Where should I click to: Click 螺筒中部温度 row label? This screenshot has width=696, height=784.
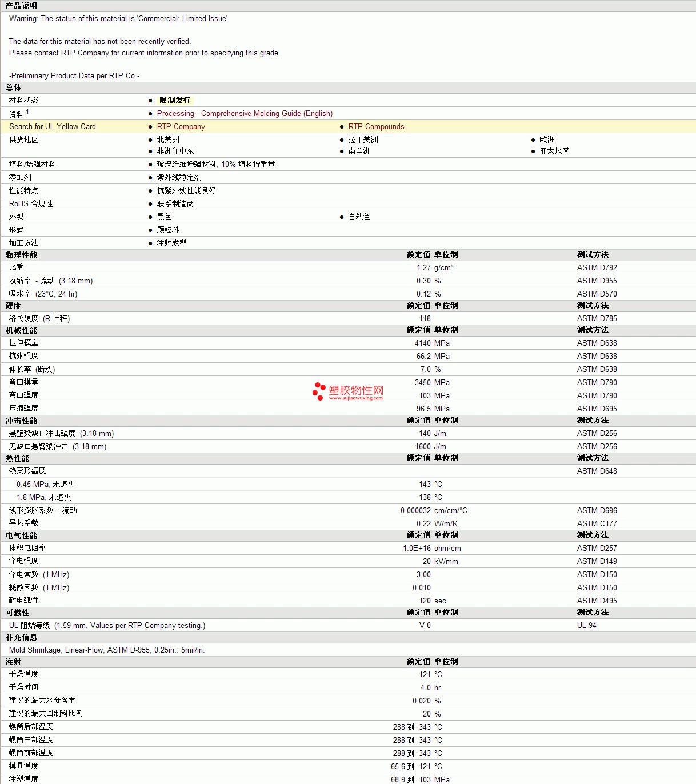pyautogui.click(x=31, y=739)
